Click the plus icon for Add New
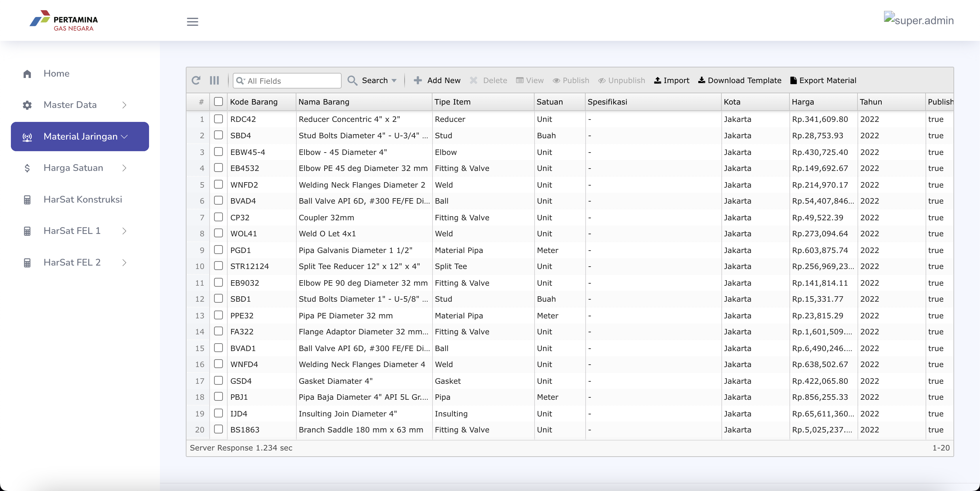Screen dimensions: 980x491 click(x=418, y=80)
